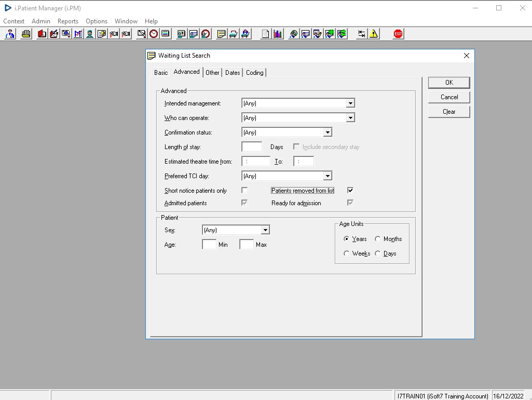Click the Age Max field
This screenshot has height=400, width=532.
pyautogui.click(x=247, y=245)
